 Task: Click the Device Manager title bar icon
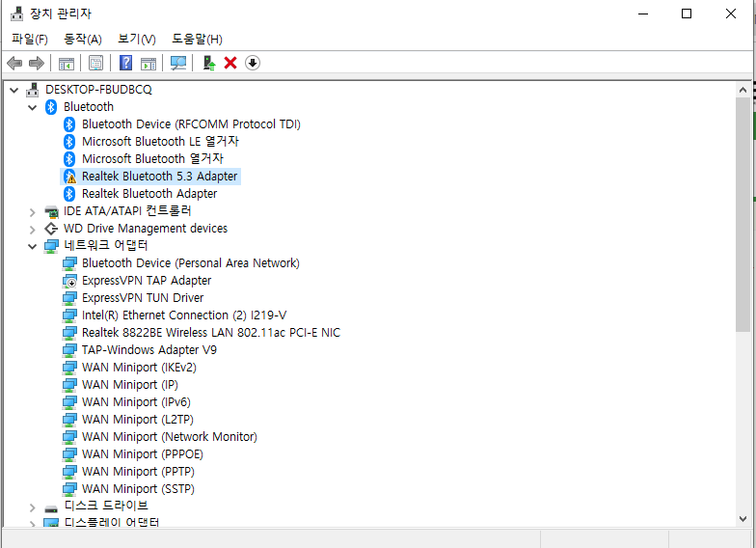coord(17,14)
